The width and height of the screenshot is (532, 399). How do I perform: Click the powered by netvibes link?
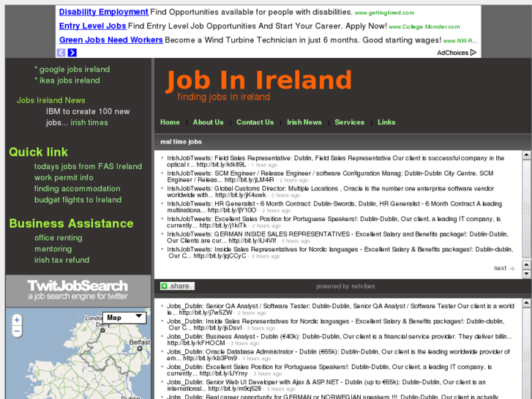[345, 286]
